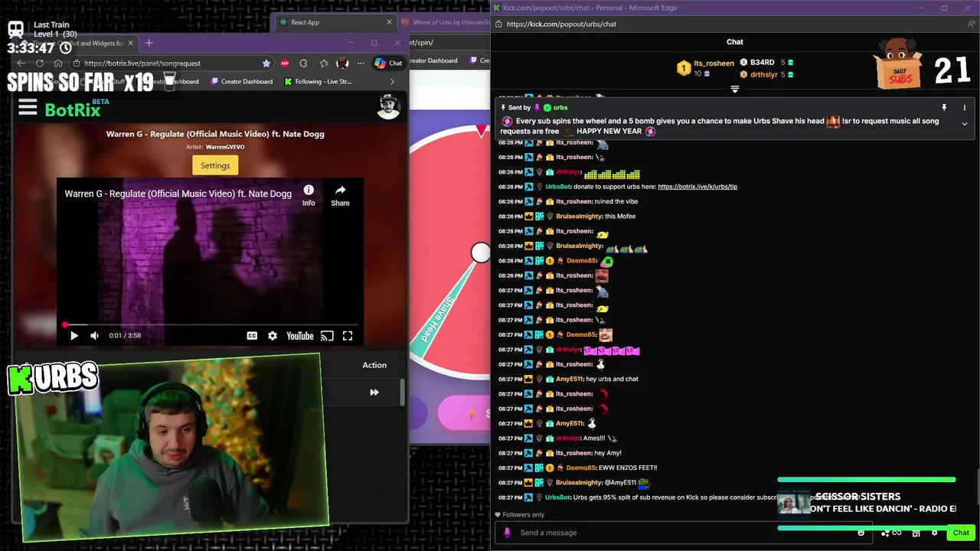Image resolution: width=980 pixels, height=551 pixels.
Task: Open the Copilot Chat button in Edge
Action: coord(389,64)
